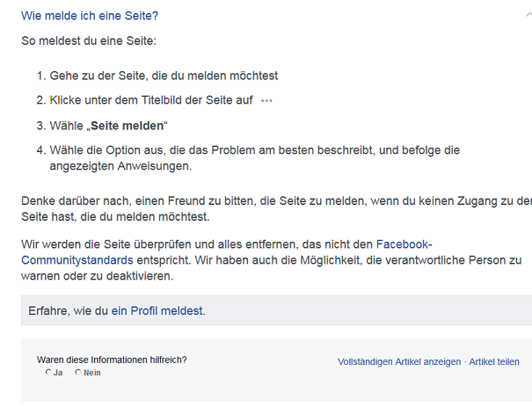Open the 'Wie melde ich eine Seite?' heading link
The width and height of the screenshot is (532, 415).
pos(90,16)
